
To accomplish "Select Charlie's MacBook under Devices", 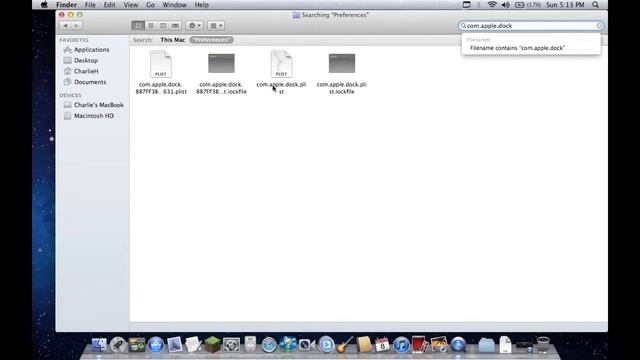I will point(98,105).
